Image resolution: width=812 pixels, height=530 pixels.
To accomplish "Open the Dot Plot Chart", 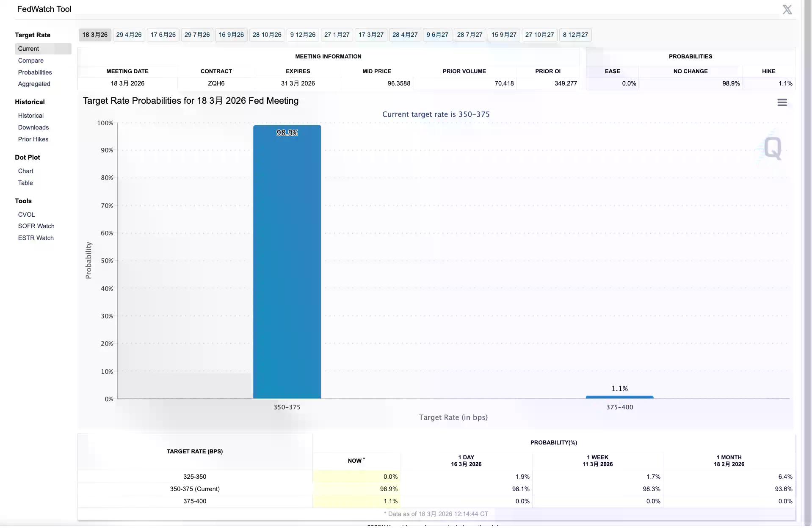I will coord(25,171).
